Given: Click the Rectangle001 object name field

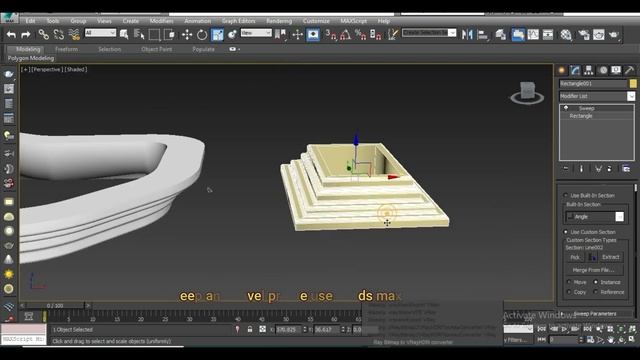Looking at the screenshot, I should click(593, 84).
